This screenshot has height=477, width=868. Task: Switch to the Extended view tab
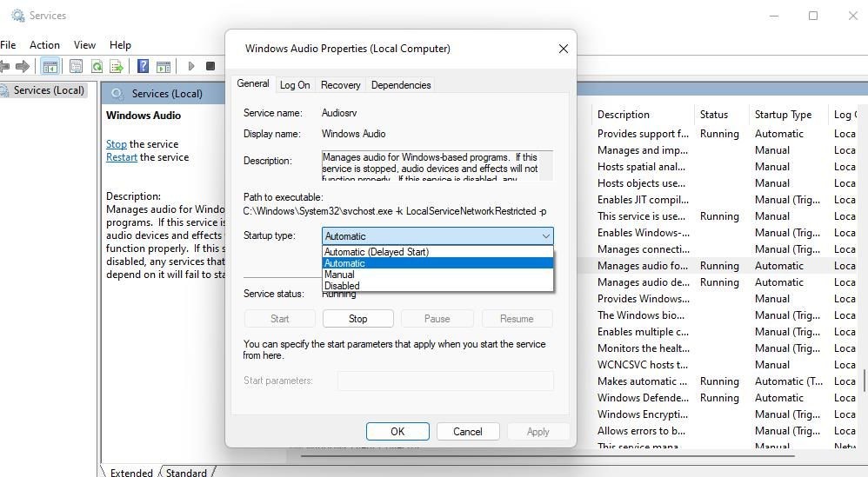click(131, 472)
